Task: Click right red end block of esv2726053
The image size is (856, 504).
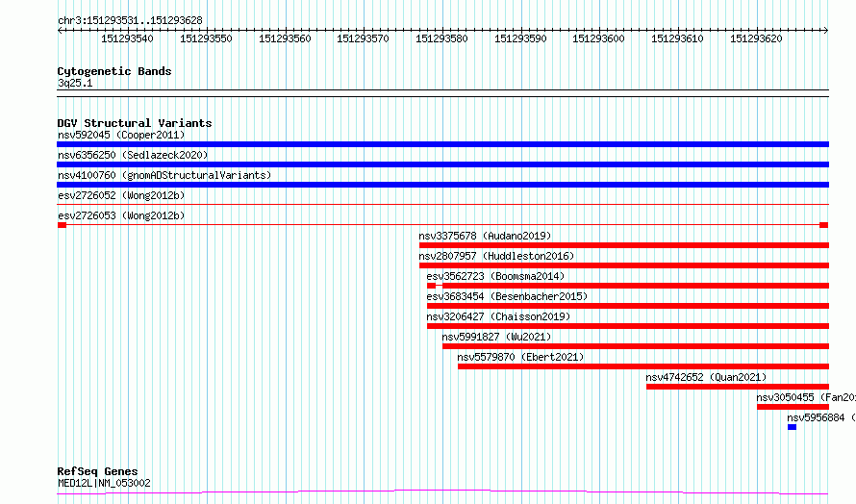Action: (824, 225)
